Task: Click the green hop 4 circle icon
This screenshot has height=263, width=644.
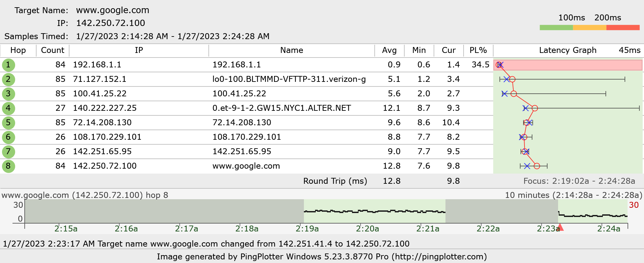Action: pos(8,108)
